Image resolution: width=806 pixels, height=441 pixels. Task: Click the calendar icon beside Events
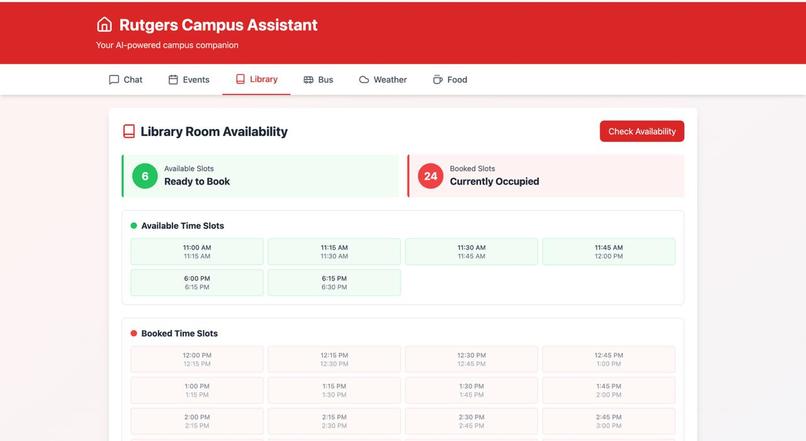[x=173, y=80]
